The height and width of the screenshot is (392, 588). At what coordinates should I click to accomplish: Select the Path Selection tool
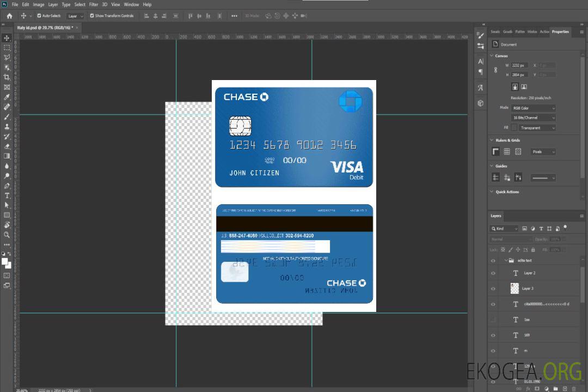7,205
